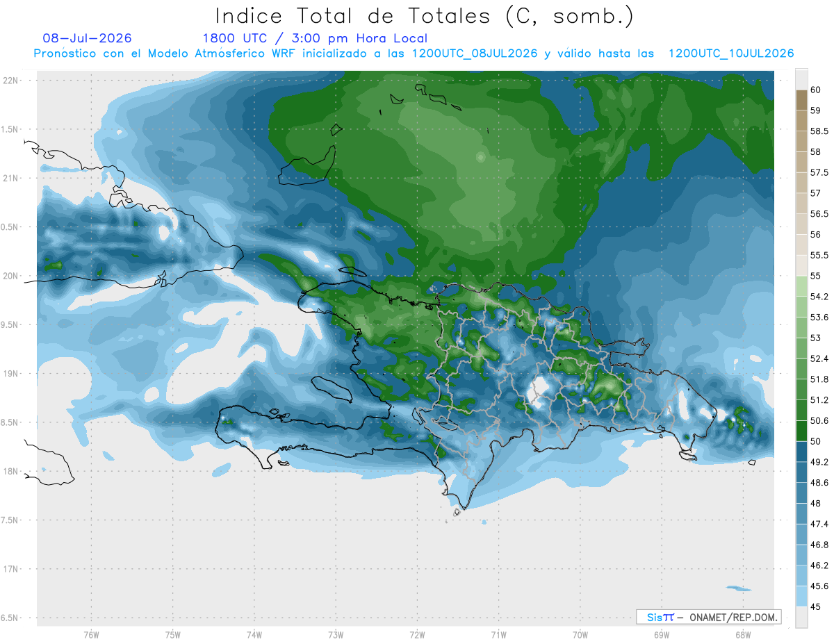Click the 17N latitude label
The height and width of the screenshot is (644, 834).
(10, 570)
